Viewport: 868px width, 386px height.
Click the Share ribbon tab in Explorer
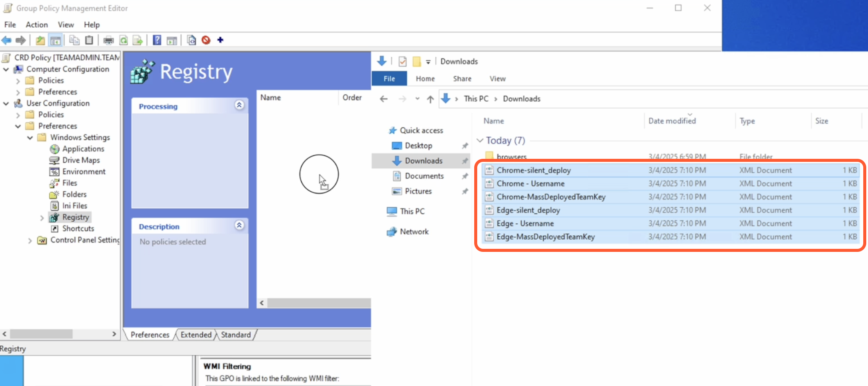[x=462, y=79]
